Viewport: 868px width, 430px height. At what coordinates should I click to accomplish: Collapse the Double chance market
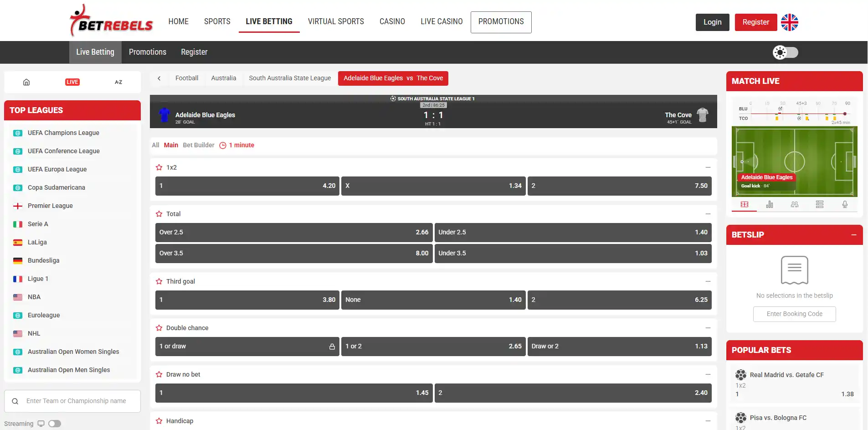(x=708, y=328)
